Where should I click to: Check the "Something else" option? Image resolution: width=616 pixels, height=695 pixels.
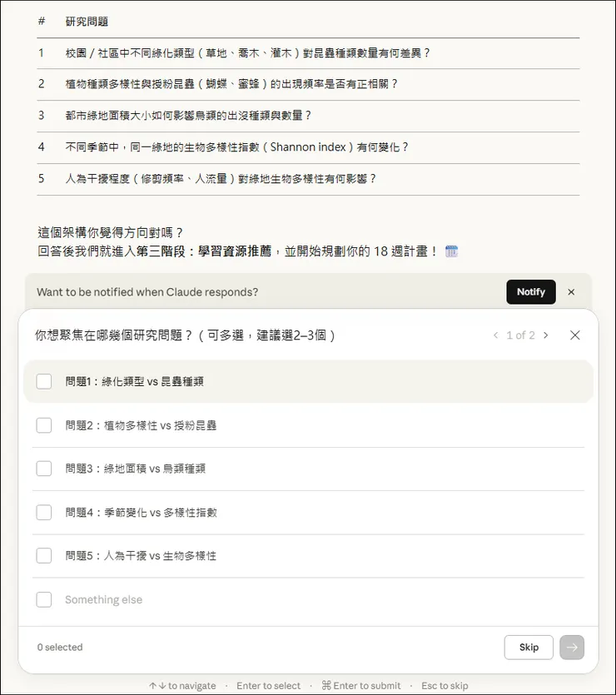coord(46,598)
